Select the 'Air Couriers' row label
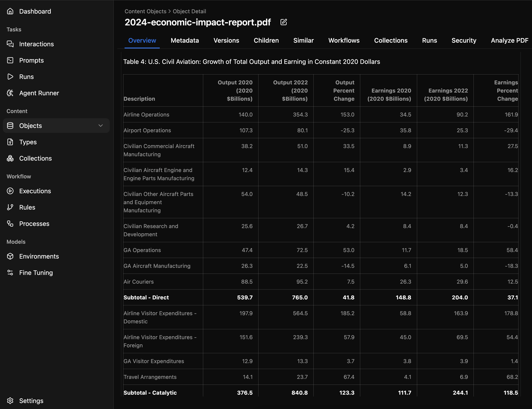The width and height of the screenshot is (532, 409). pos(138,282)
